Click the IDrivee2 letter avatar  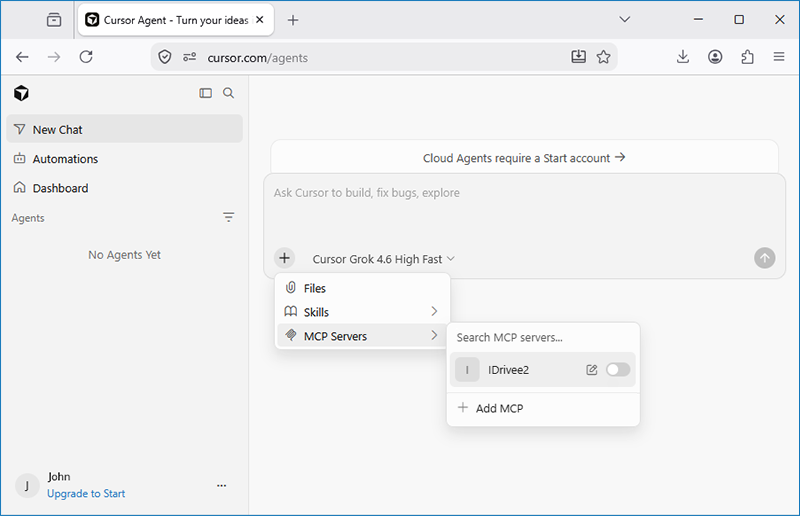click(467, 370)
